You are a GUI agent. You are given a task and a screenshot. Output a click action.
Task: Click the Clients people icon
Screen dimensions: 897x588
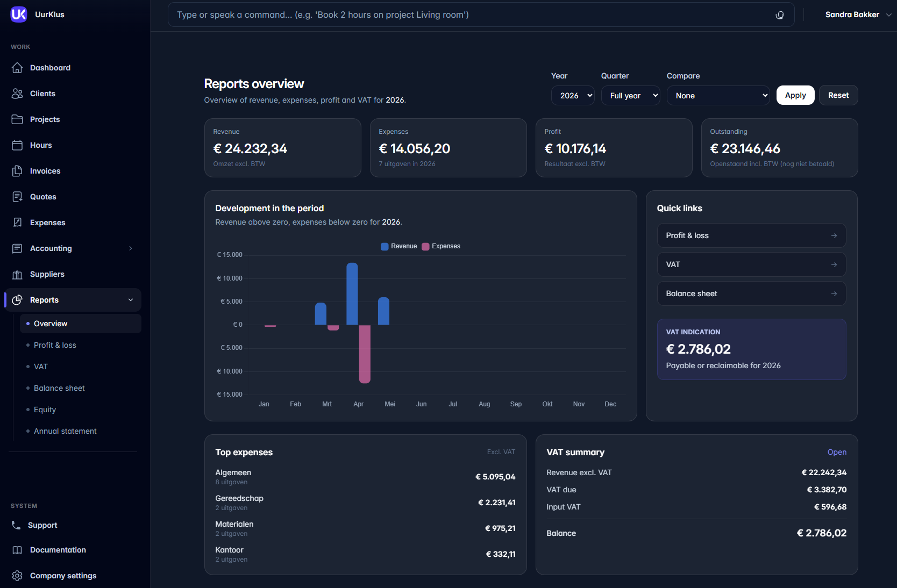pyautogui.click(x=17, y=94)
